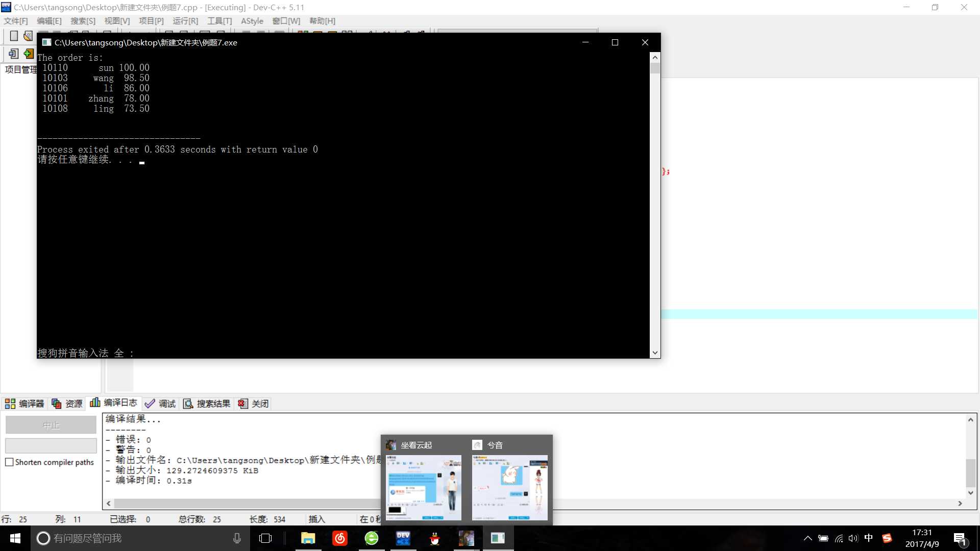Image resolution: width=980 pixels, height=551 pixels.
Task: Scroll up in the console output
Action: (654, 57)
